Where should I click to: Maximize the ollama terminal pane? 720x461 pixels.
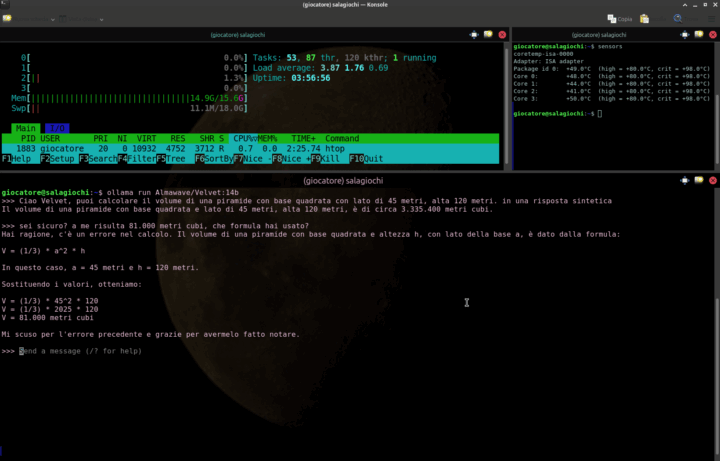tap(683, 181)
